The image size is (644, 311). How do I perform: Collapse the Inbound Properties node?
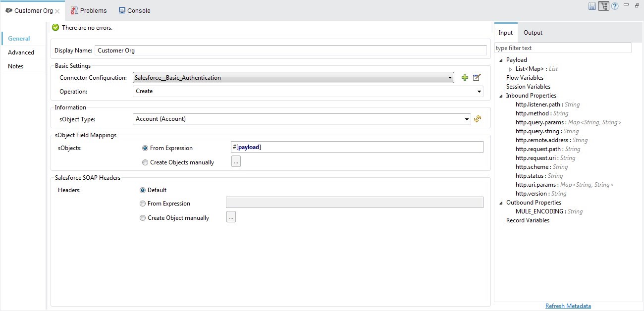(x=501, y=96)
